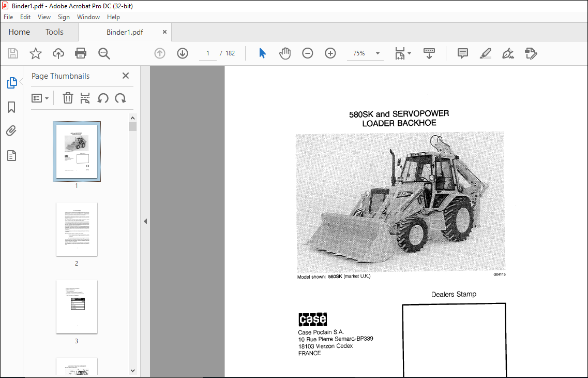Click the thumbnails scroll up arrow
This screenshot has width=588, height=378.
pos(132,118)
